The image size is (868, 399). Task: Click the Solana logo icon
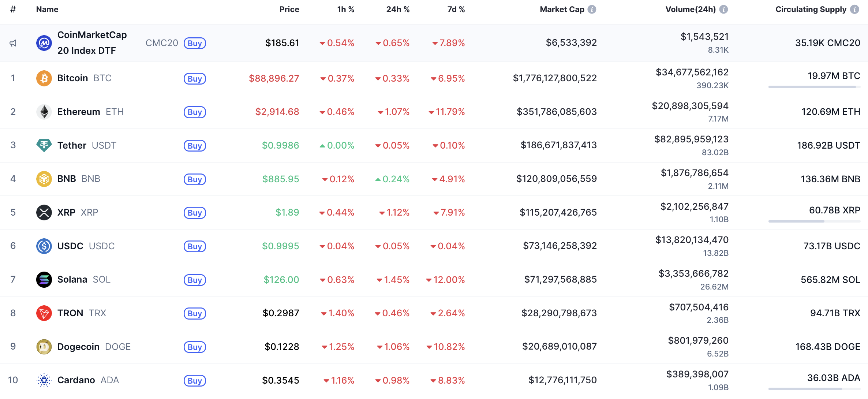[44, 280]
